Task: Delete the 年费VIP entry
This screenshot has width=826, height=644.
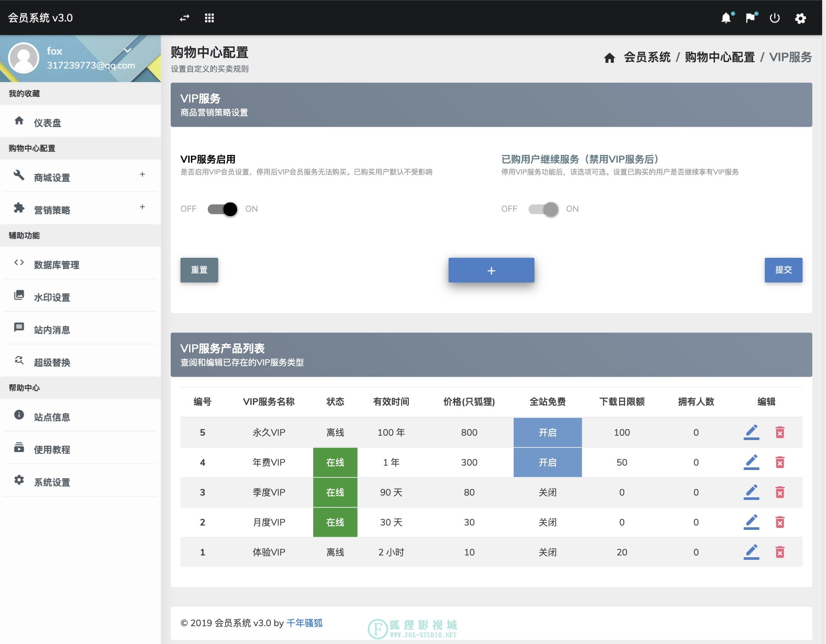Action: (780, 462)
